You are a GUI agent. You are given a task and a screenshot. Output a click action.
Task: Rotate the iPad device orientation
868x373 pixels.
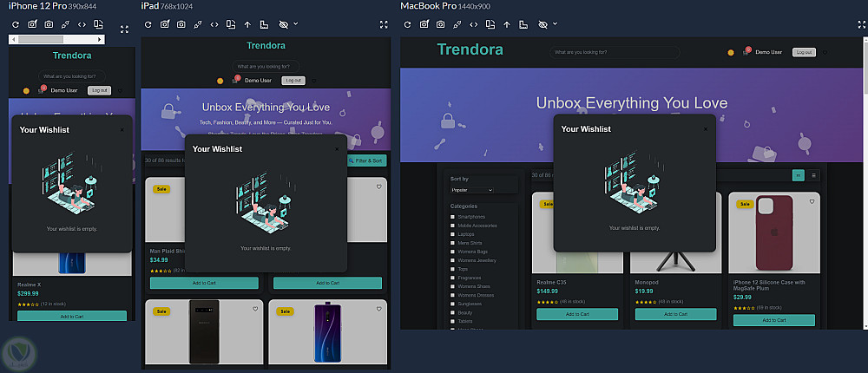tap(231, 24)
